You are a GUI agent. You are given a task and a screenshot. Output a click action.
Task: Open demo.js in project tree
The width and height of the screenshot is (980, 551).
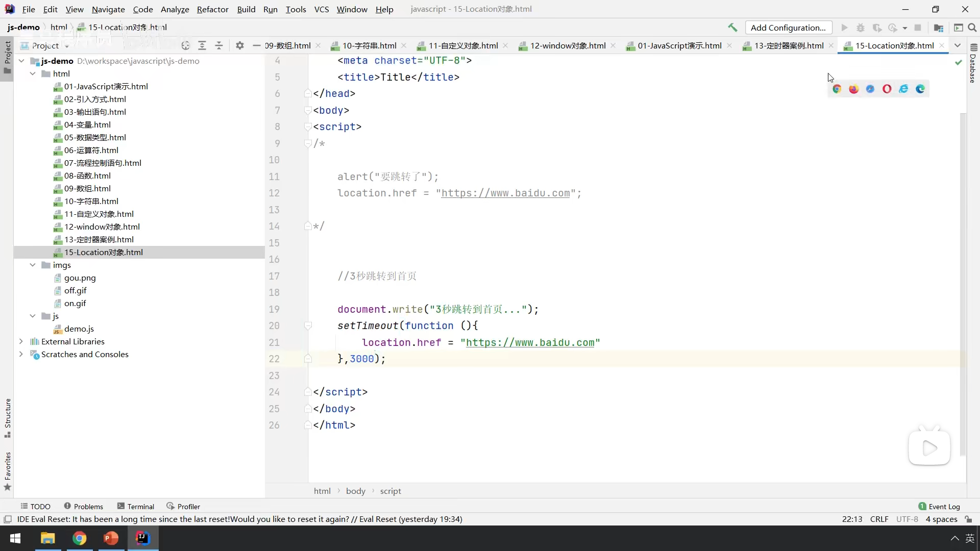(79, 329)
